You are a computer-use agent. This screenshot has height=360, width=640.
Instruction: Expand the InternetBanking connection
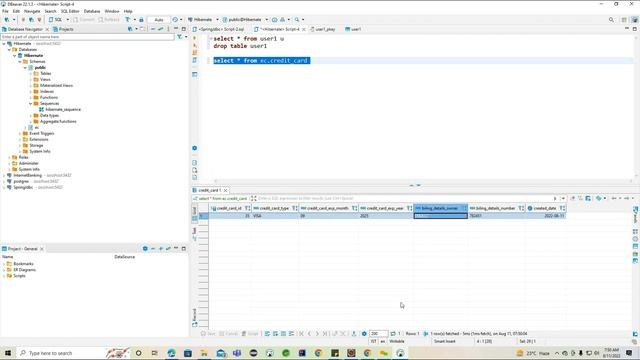pyautogui.click(x=4, y=175)
